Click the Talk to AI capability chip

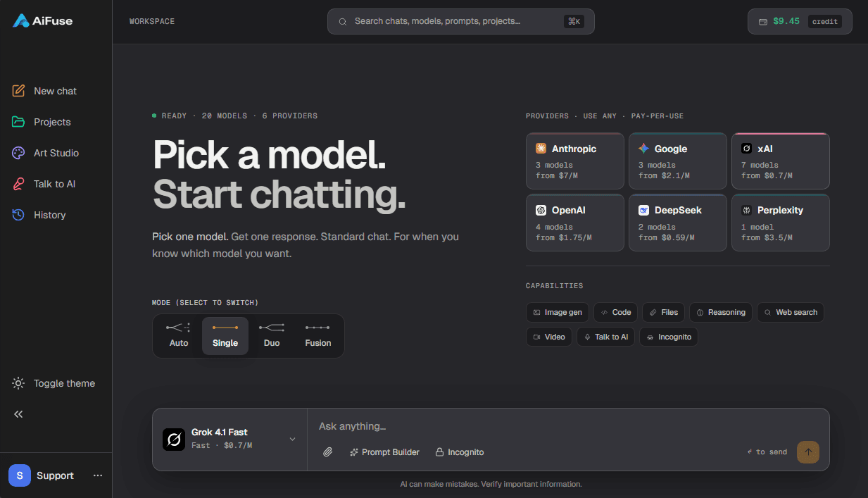click(x=606, y=337)
